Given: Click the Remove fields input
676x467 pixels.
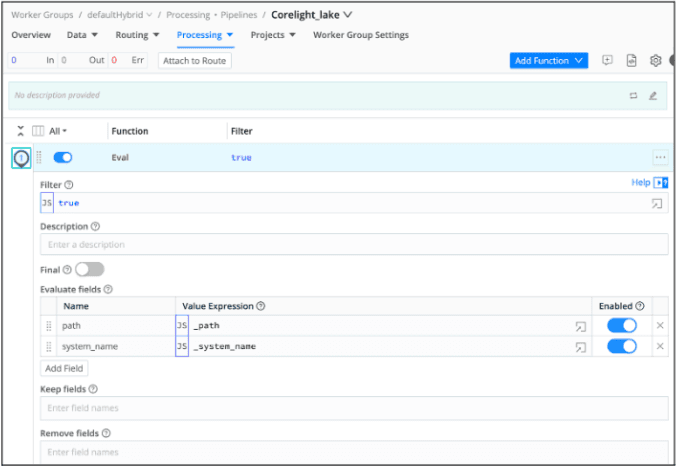Looking at the screenshot, I should [354, 451].
